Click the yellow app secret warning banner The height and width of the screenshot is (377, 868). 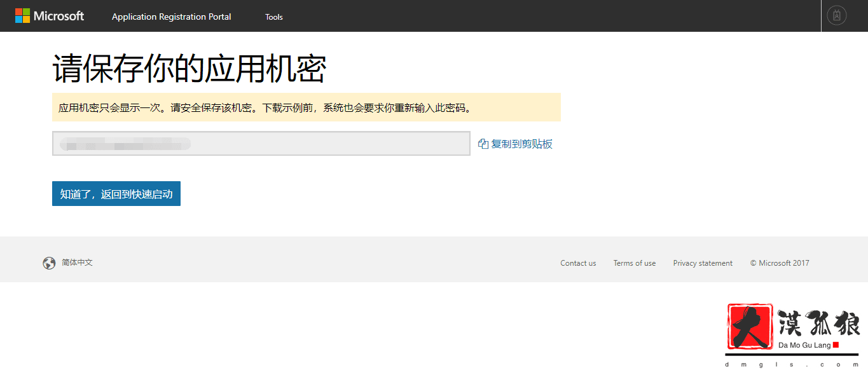pyautogui.click(x=306, y=107)
